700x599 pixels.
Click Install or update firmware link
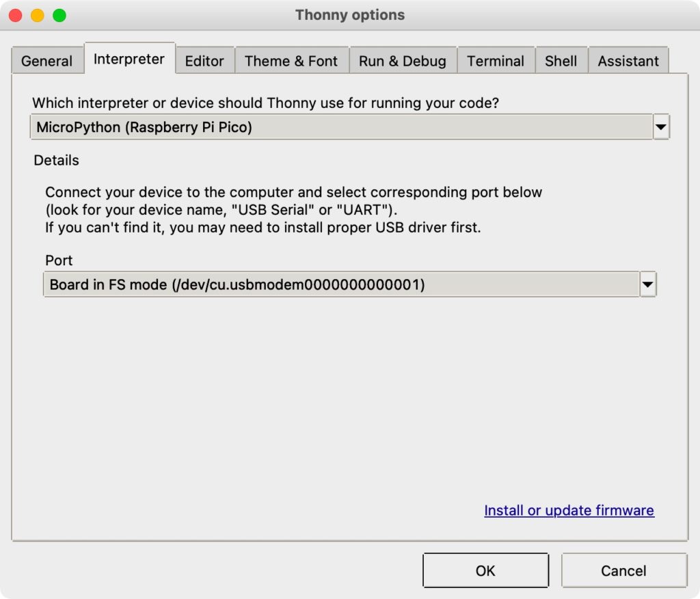tap(569, 510)
